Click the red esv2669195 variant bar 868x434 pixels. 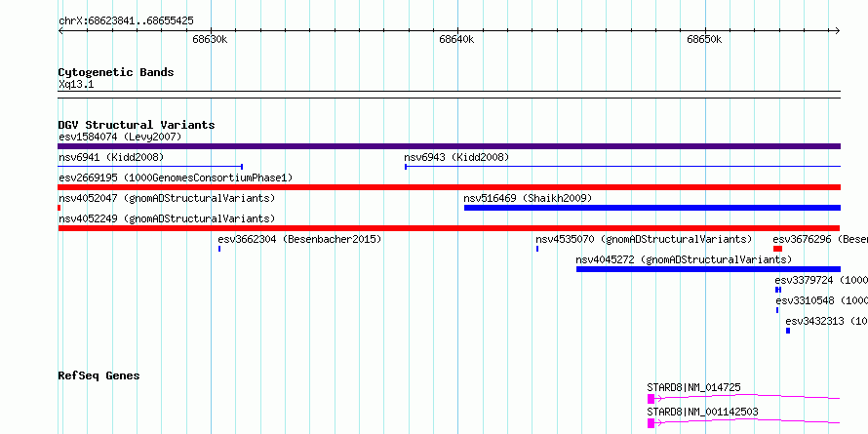coord(449,187)
